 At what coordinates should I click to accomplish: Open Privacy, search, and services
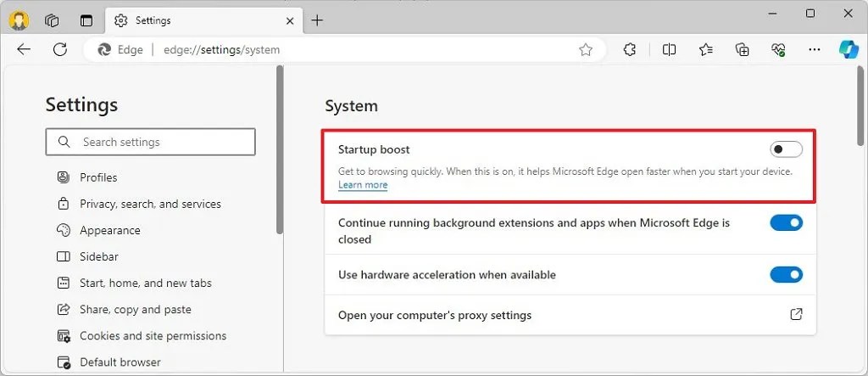pyautogui.click(x=139, y=204)
